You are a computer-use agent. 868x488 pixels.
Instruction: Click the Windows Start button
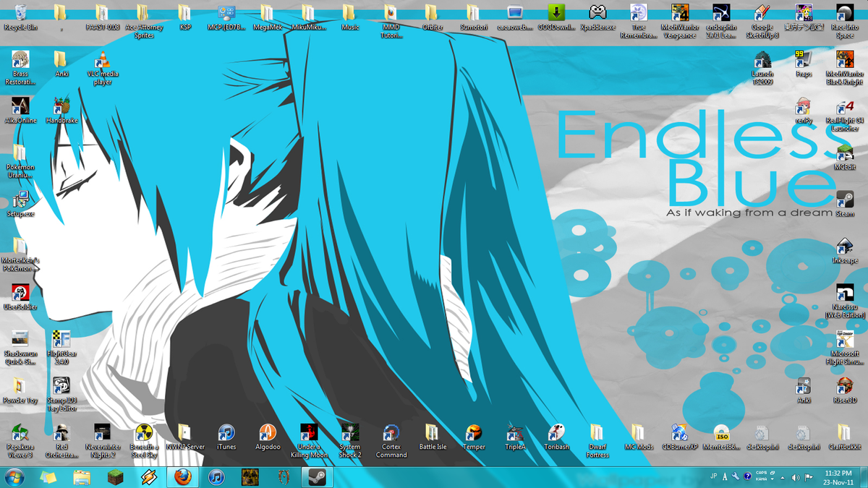pyautogui.click(x=14, y=477)
